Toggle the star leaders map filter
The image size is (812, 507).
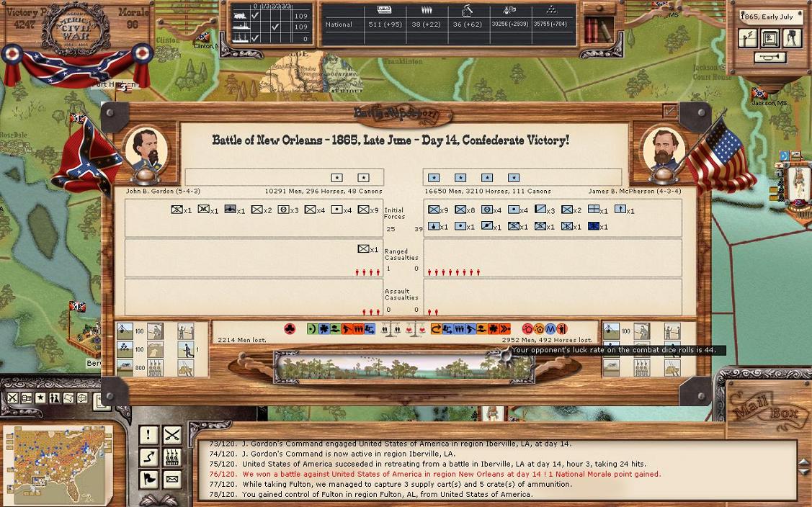click(41, 398)
